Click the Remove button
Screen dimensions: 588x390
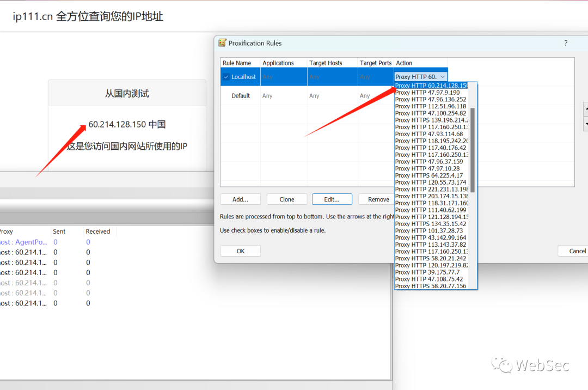point(376,199)
